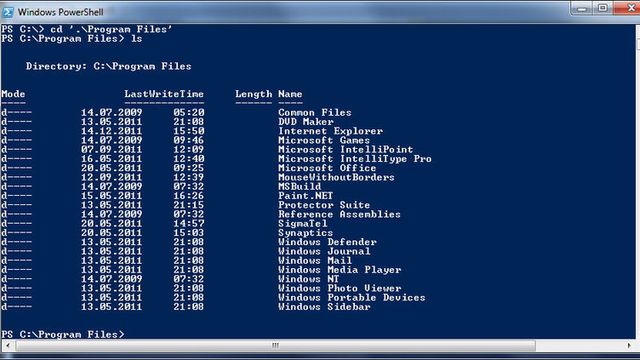Click the 'Length' column header
Image resolution: width=640 pixels, height=360 pixels.
[253, 94]
